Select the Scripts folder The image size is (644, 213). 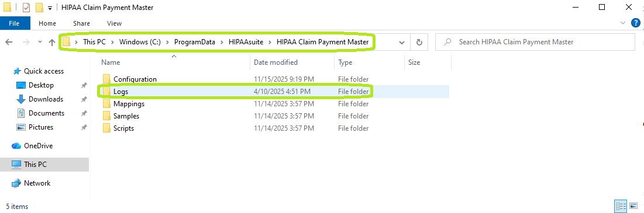tap(123, 128)
